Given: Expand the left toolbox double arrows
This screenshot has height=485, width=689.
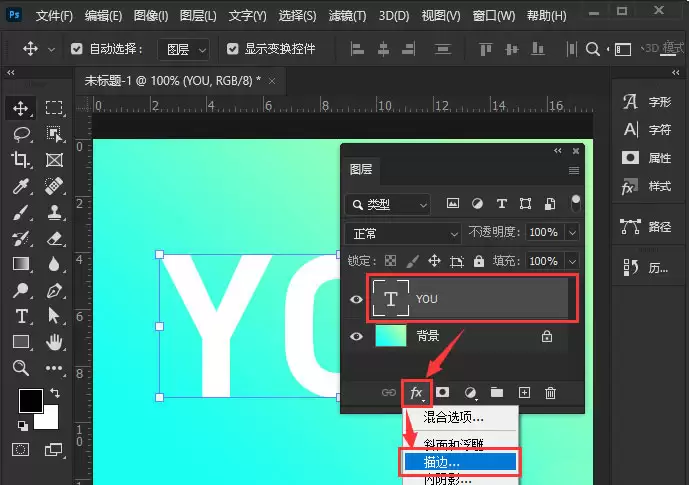Looking at the screenshot, I should (11, 72).
